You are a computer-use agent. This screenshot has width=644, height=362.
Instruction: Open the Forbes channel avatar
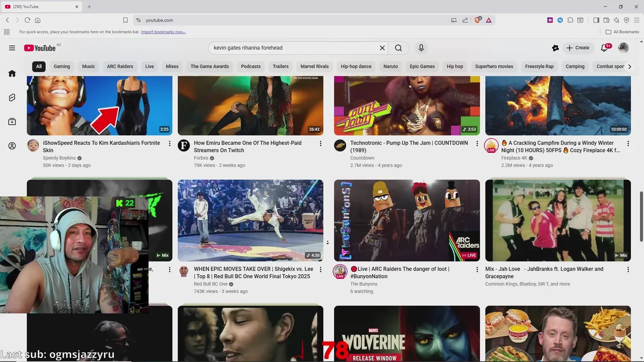184,146
